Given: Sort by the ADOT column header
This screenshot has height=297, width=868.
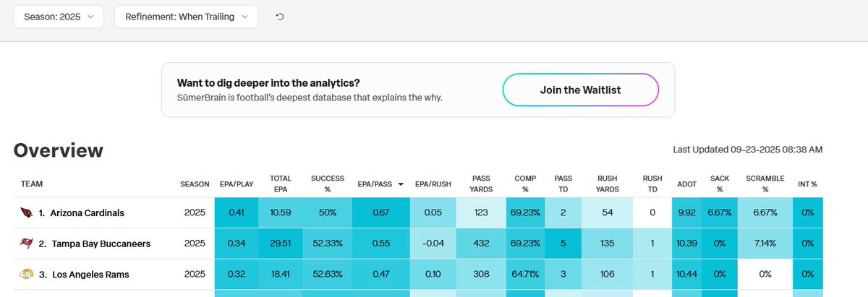Looking at the screenshot, I should coord(687,184).
